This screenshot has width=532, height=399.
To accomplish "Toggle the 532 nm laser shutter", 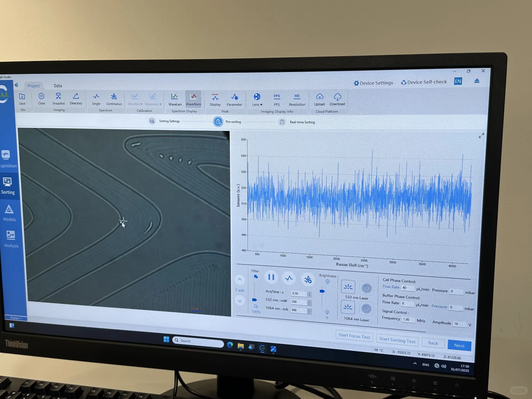I will click(366, 288).
